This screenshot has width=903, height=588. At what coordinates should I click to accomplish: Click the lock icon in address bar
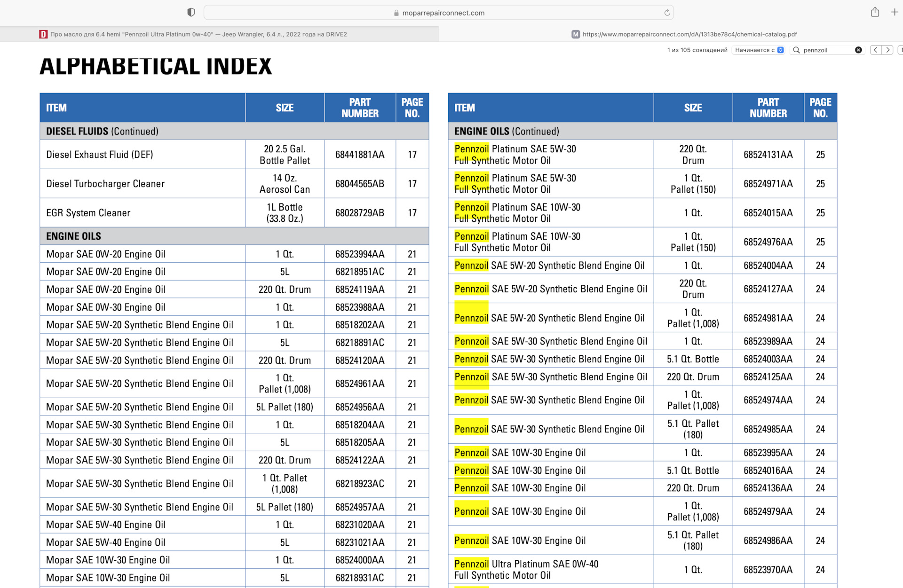click(396, 13)
